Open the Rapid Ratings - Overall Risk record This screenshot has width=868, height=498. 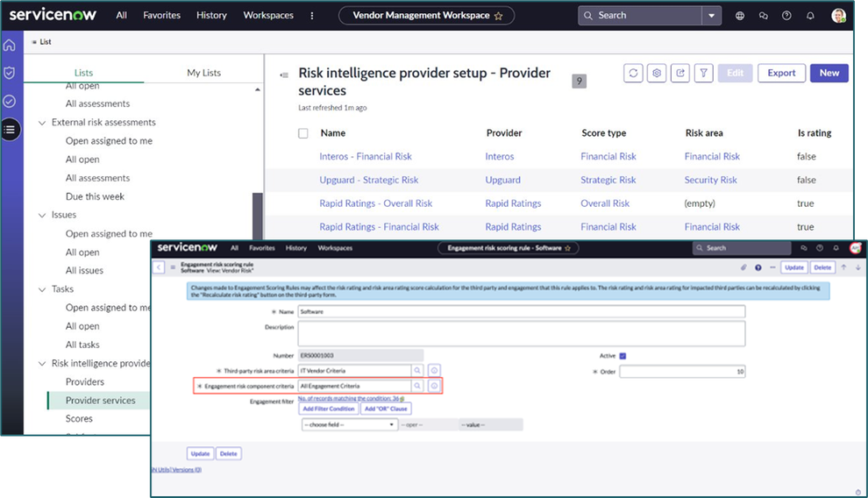click(375, 203)
